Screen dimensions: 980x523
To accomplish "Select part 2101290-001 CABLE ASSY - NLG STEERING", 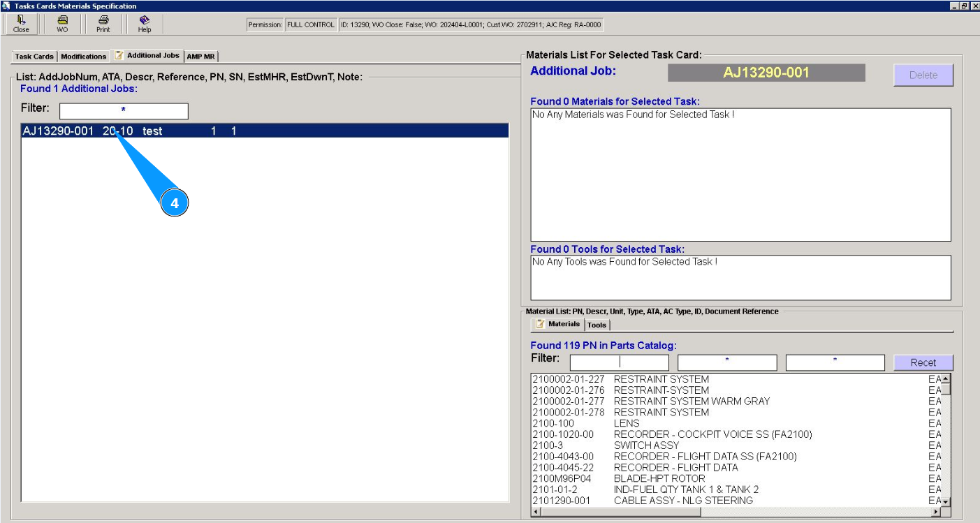I will [x=736, y=501].
